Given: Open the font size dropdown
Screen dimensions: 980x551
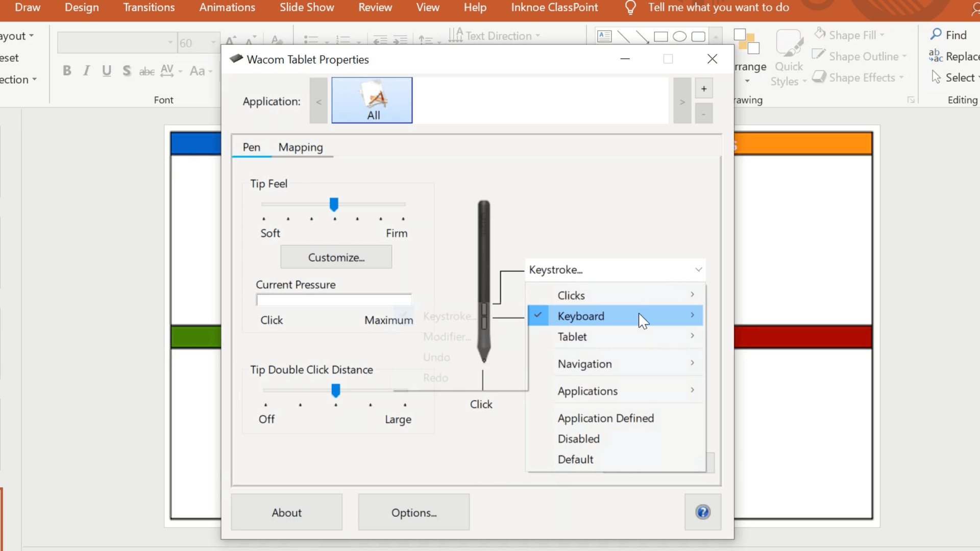Looking at the screenshot, I should click(x=214, y=43).
